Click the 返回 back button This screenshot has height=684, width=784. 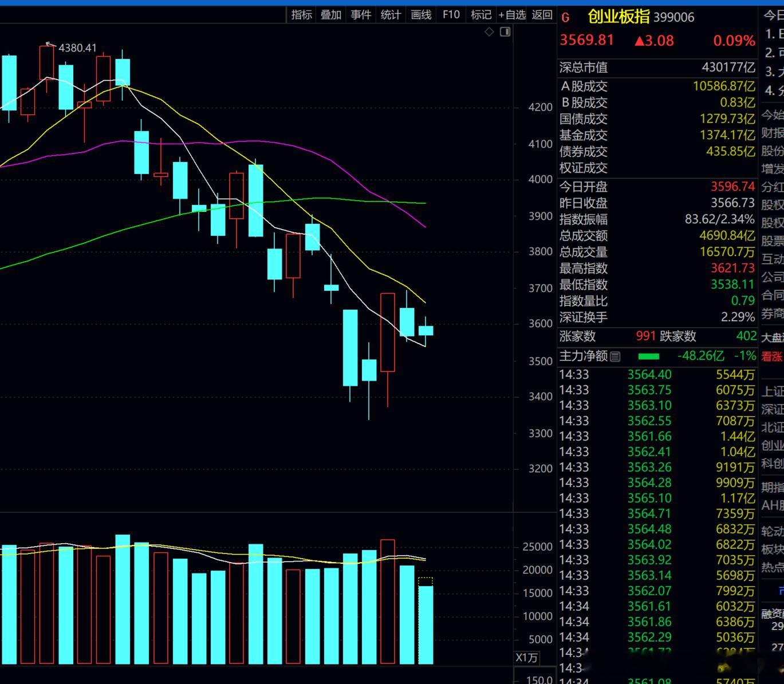click(542, 15)
